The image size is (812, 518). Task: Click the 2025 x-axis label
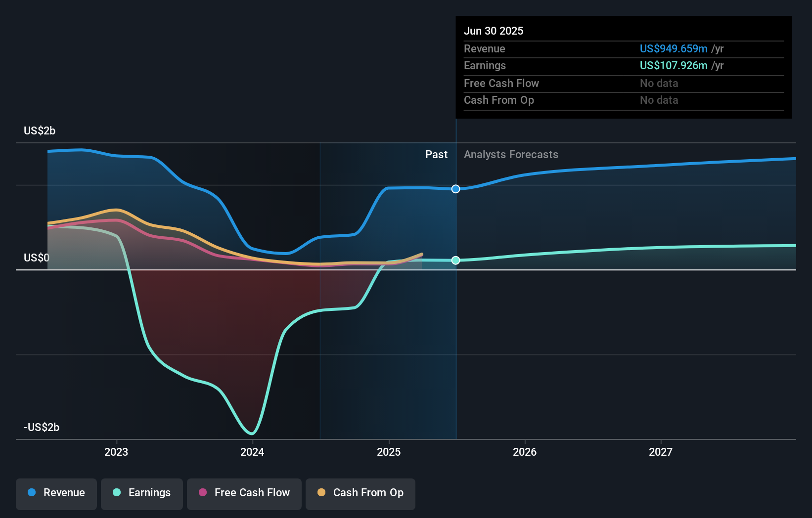[x=389, y=452]
